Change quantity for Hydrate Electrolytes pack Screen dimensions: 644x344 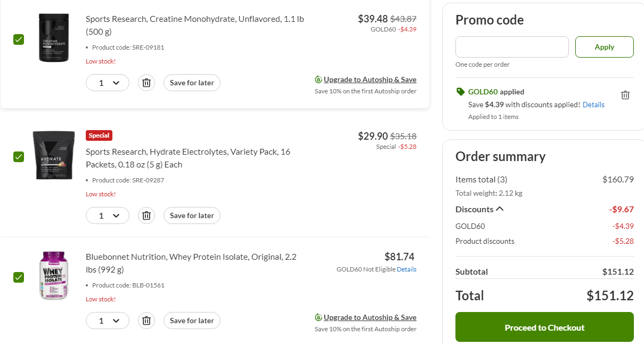tap(108, 215)
